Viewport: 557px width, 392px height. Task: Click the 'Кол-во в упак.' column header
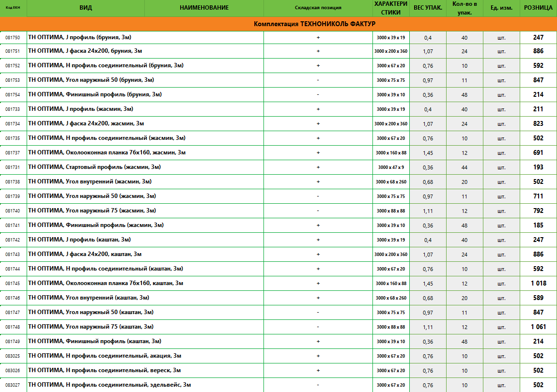pyautogui.click(x=464, y=8)
